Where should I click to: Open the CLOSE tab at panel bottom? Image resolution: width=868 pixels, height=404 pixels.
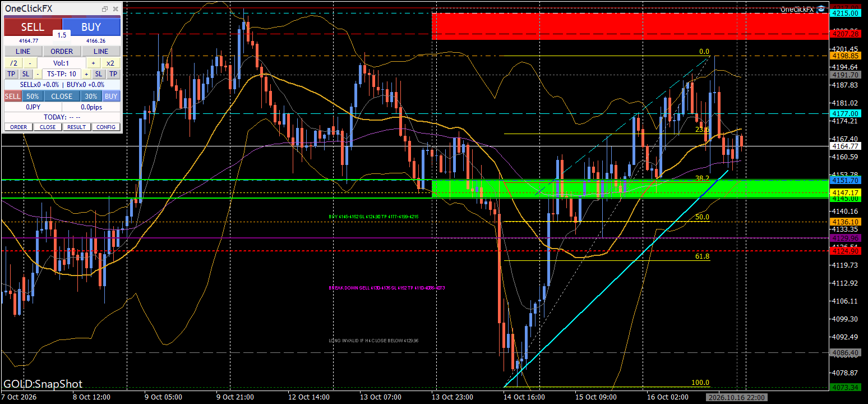[x=48, y=127]
